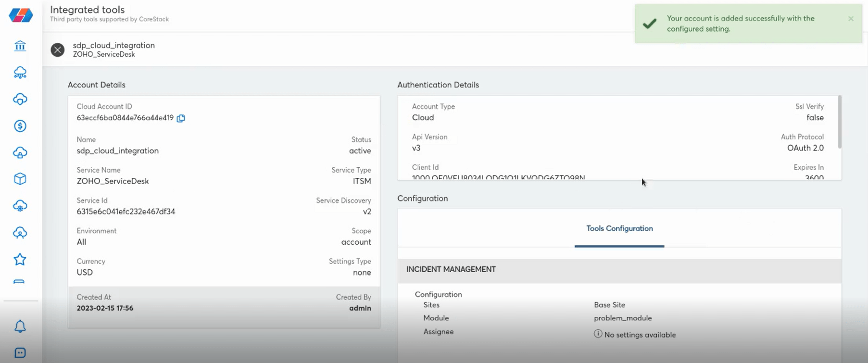Image resolution: width=868 pixels, height=363 pixels.
Task: Click the 'Cloud' Account Type value
Action: click(x=423, y=118)
